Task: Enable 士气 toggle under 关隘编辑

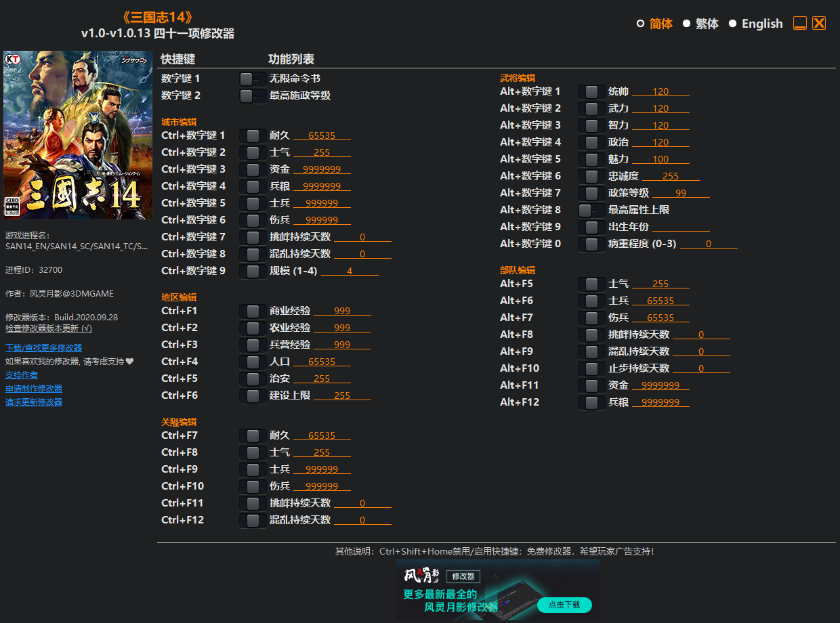Action: (x=252, y=452)
